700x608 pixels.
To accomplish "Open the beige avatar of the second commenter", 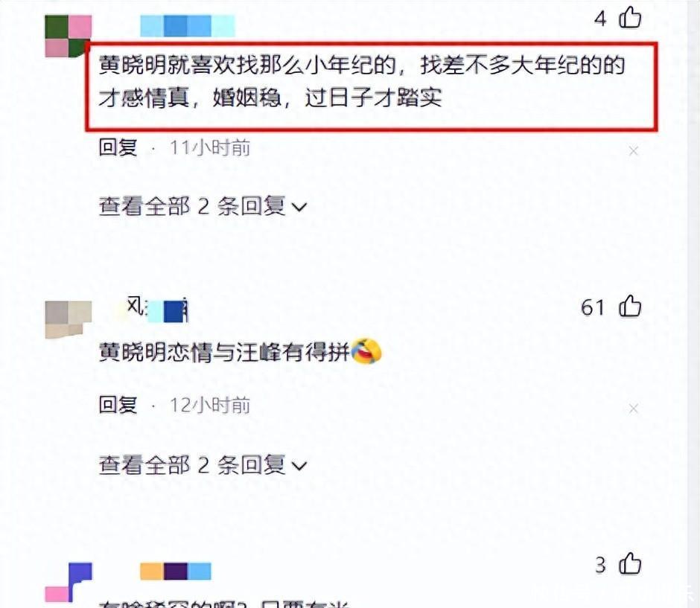I will pyautogui.click(x=69, y=319).
